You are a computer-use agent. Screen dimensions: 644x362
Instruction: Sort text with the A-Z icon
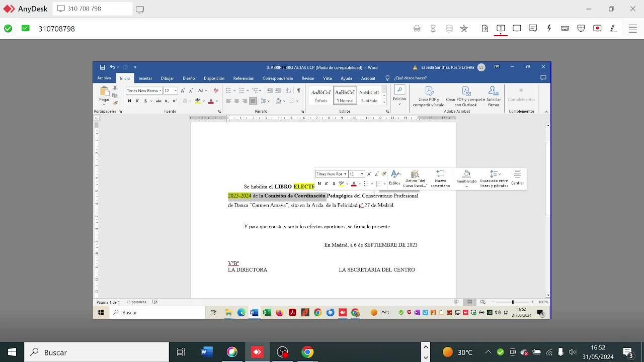pyautogui.click(x=288, y=90)
